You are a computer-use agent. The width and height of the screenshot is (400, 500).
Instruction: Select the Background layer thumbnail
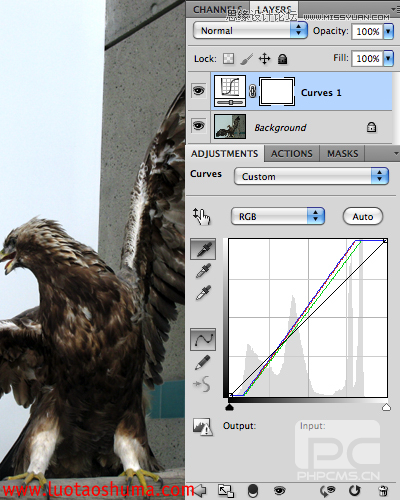click(230, 126)
